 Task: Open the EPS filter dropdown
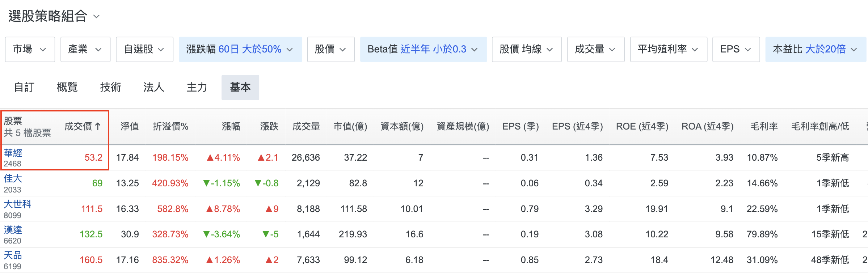736,49
